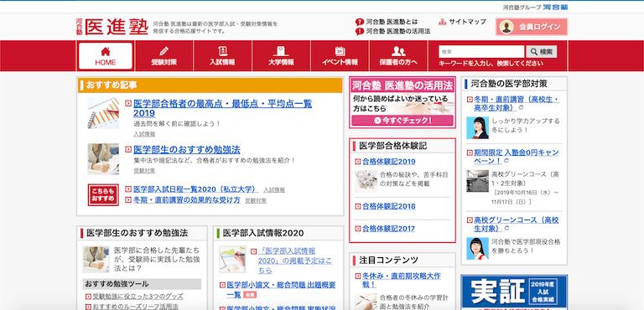This screenshot has width=644, height=310.
Task: Open 合格体験記2019 link
Action: point(388,162)
